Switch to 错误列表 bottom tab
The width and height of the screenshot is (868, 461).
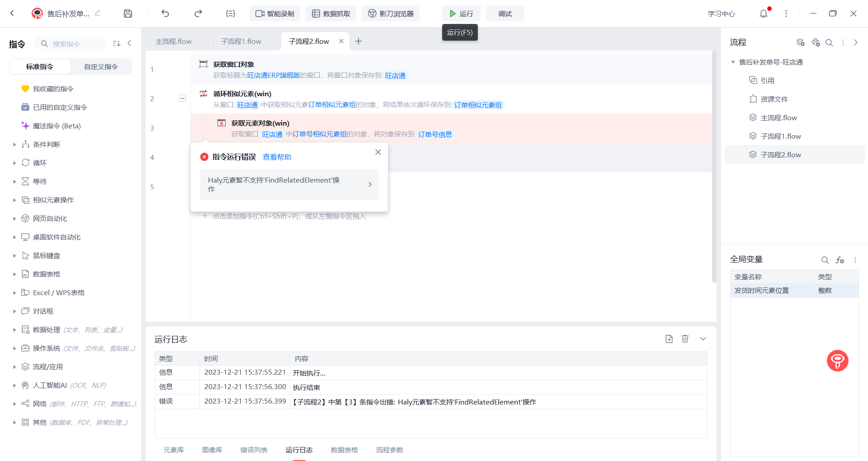254,450
